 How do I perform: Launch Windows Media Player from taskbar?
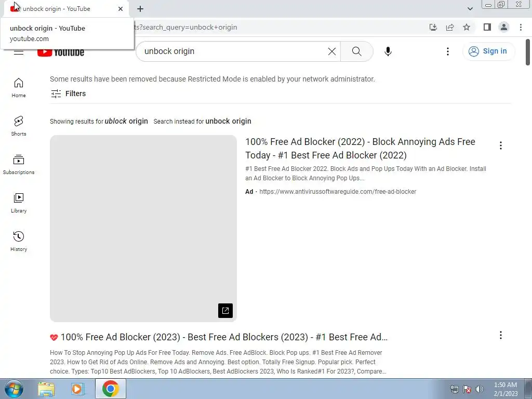pos(78,389)
